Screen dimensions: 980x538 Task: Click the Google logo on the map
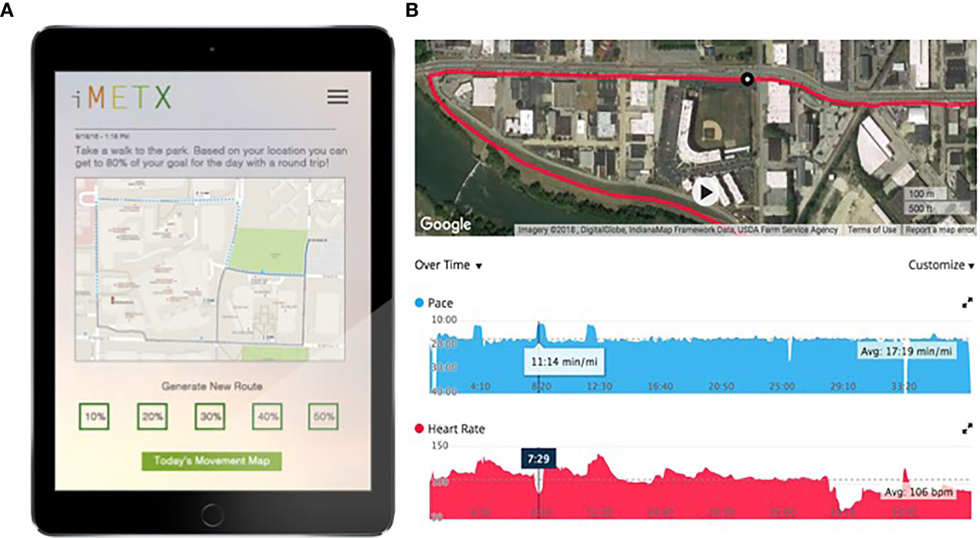coord(445,224)
